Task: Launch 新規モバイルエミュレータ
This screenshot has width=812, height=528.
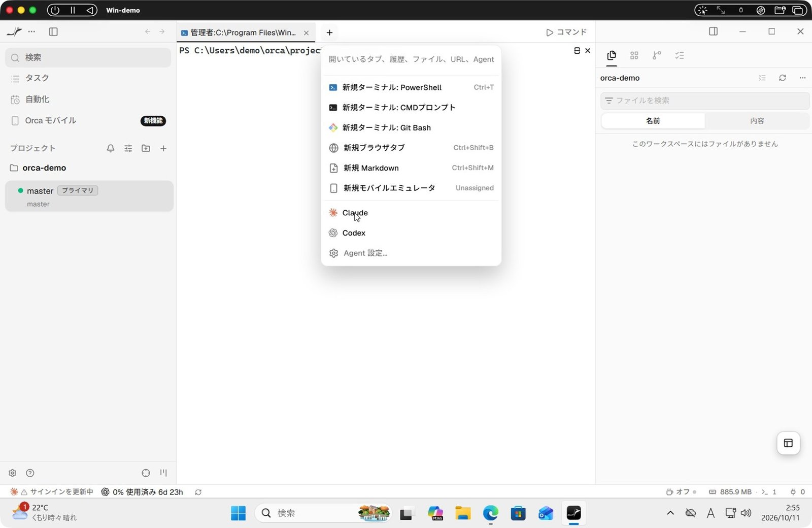Action: pos(411,188)
